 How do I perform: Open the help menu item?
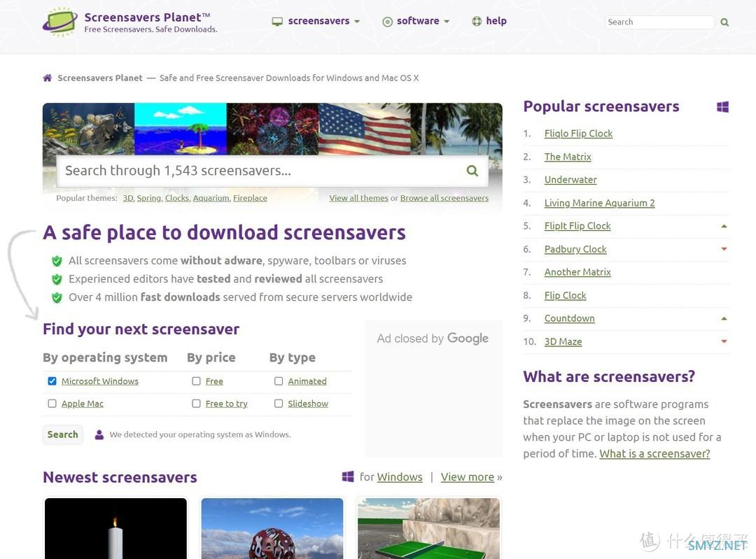pos(489,21)
